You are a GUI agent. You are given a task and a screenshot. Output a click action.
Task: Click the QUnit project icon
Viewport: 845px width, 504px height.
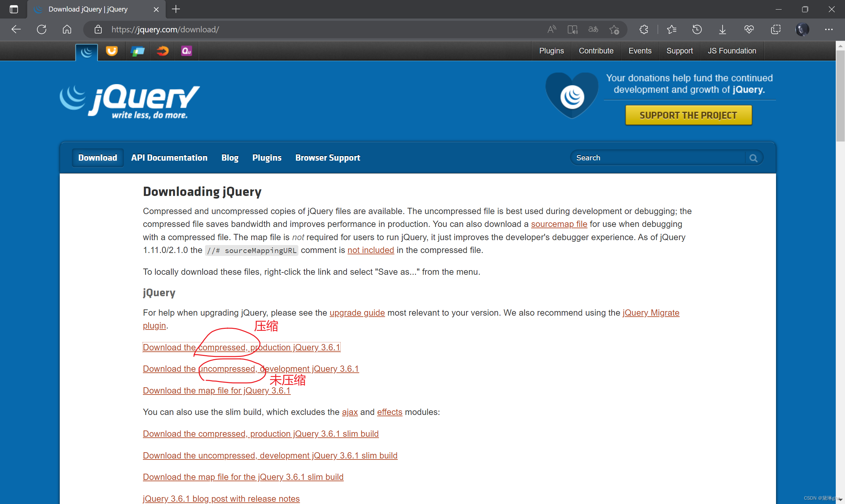pyautogui.click(x=186, y=51)
